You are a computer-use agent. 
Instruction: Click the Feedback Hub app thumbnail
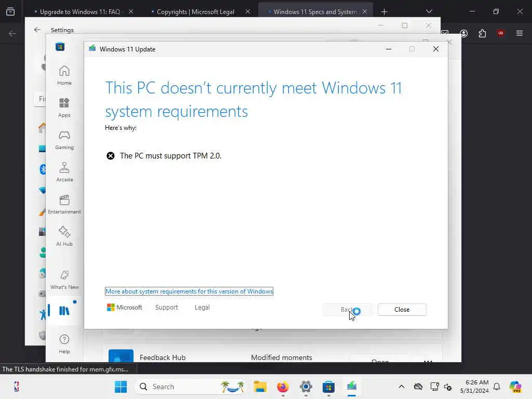121,356
